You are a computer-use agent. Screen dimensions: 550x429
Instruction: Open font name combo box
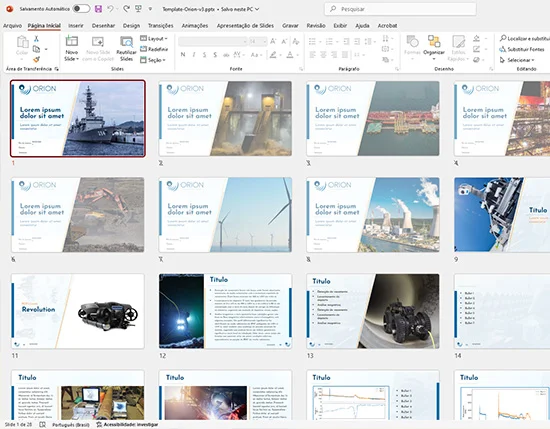[x=213, y=42]
